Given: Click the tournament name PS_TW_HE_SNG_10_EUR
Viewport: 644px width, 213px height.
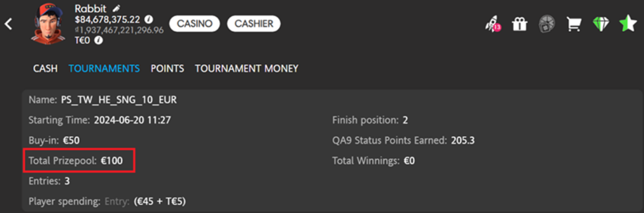Looking at the screenshot, I should pos(119,101).
